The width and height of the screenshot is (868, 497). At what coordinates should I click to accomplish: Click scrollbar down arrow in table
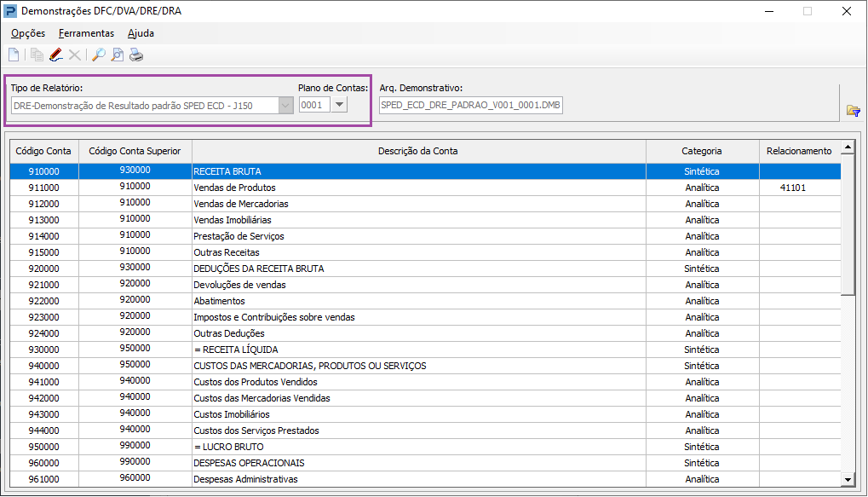pos(848,480)
